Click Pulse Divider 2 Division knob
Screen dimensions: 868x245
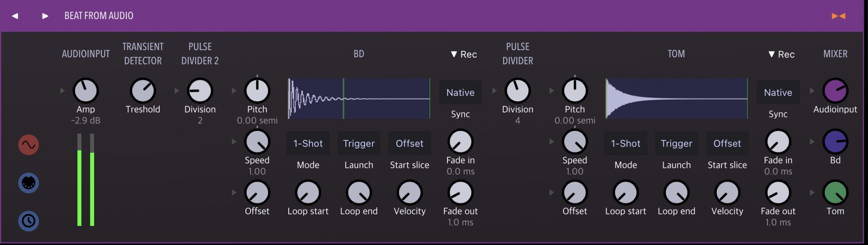[200, 90]
